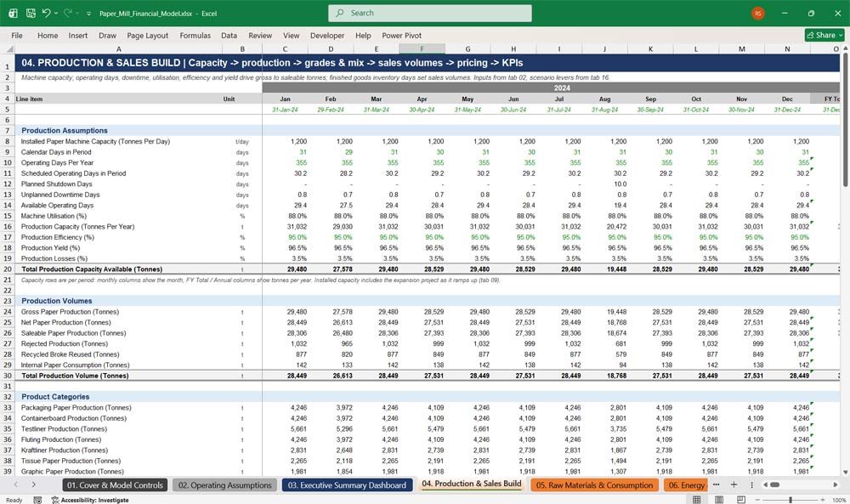850x504 pixels.
Task: Click the Share button
Action: pyautogui.click(x=825, y=35)
